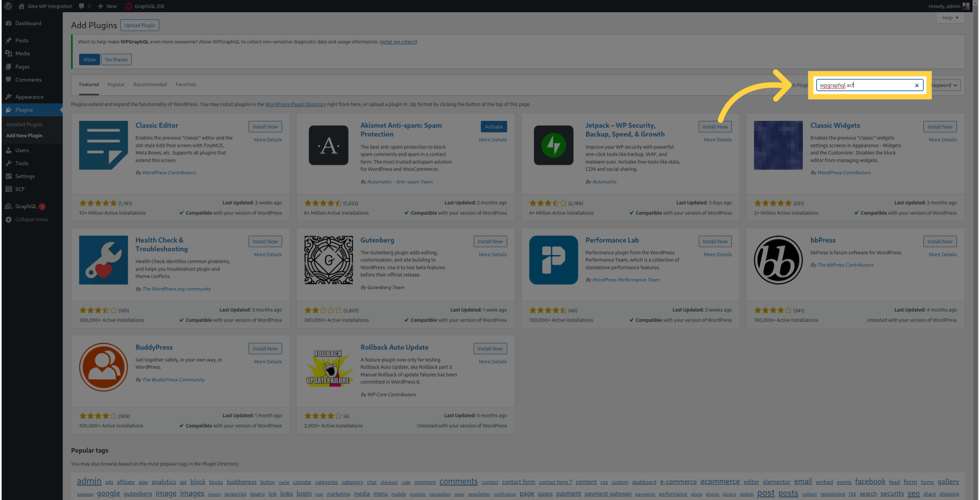Click the SCF icon in sidebar
This screenshot has height=500, width=980.
9,189
